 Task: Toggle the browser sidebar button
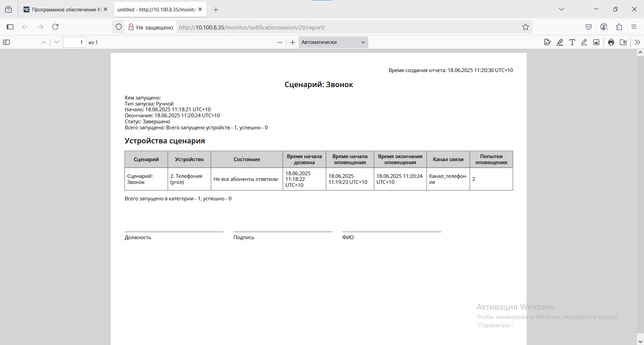(10, 27)
